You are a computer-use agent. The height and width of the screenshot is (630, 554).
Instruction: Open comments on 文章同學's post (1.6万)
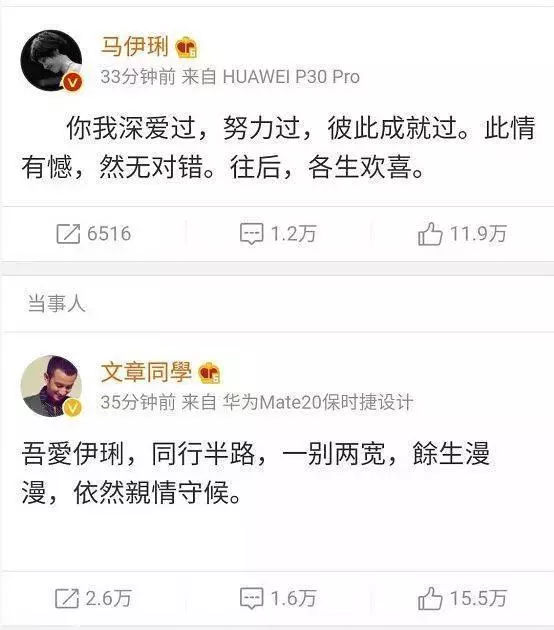pos(278,598)
